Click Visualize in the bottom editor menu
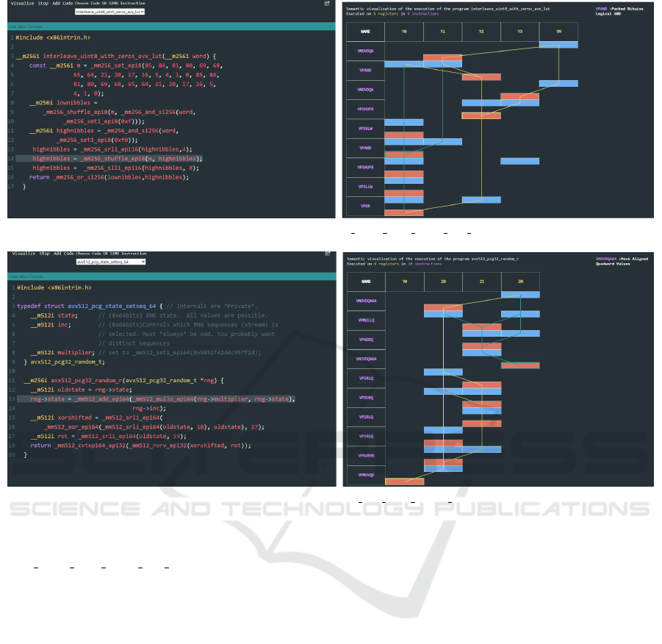662x644 pixels. [22, 252]
